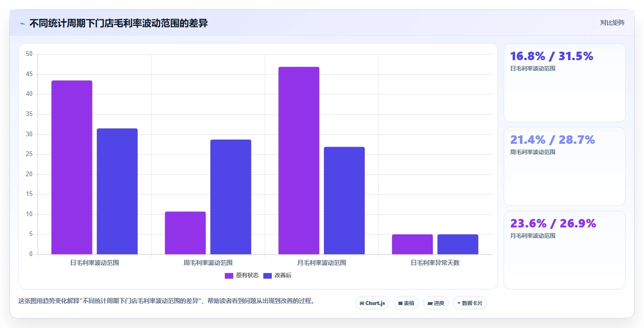Click the lightning icon beside the chart title

(23, 23)
